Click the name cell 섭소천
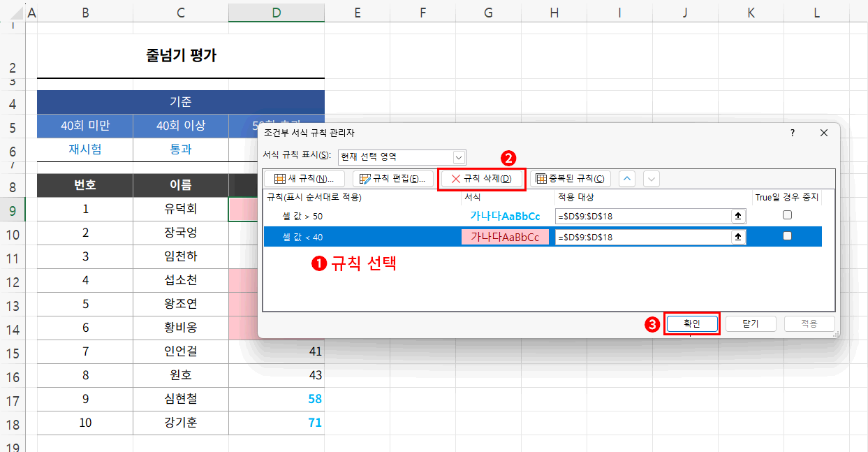Screen dimensions: 868x452 click(x=181, y=281)
